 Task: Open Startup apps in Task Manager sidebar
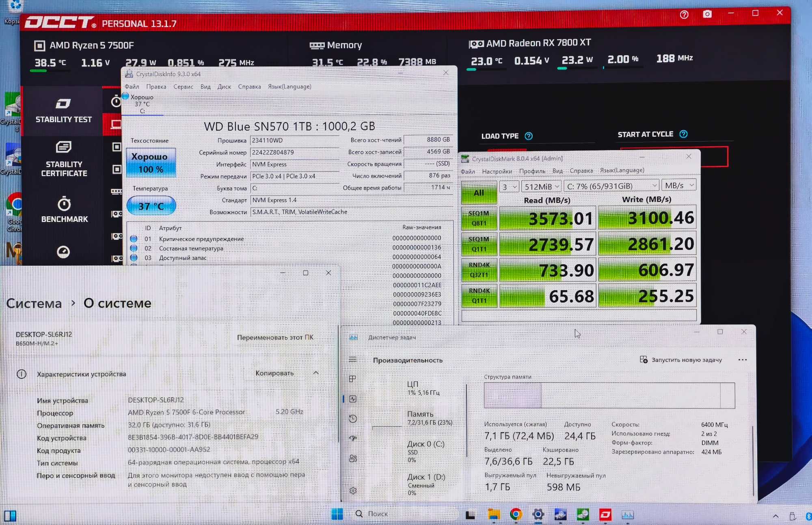point(353,438)
